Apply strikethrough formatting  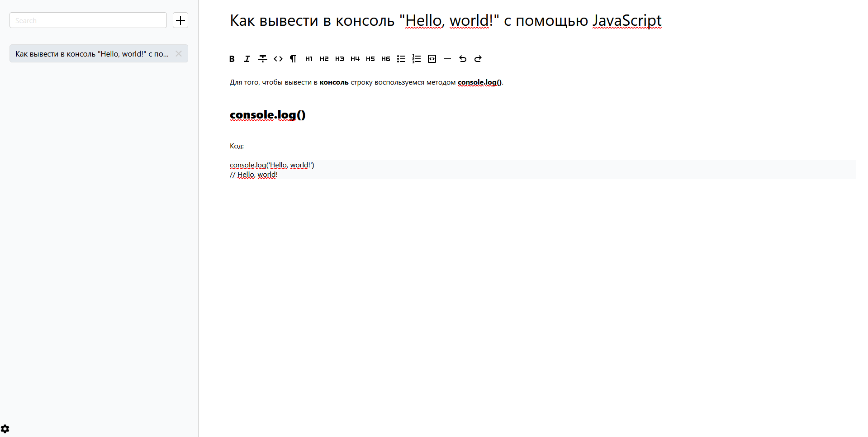coord(263,59)
